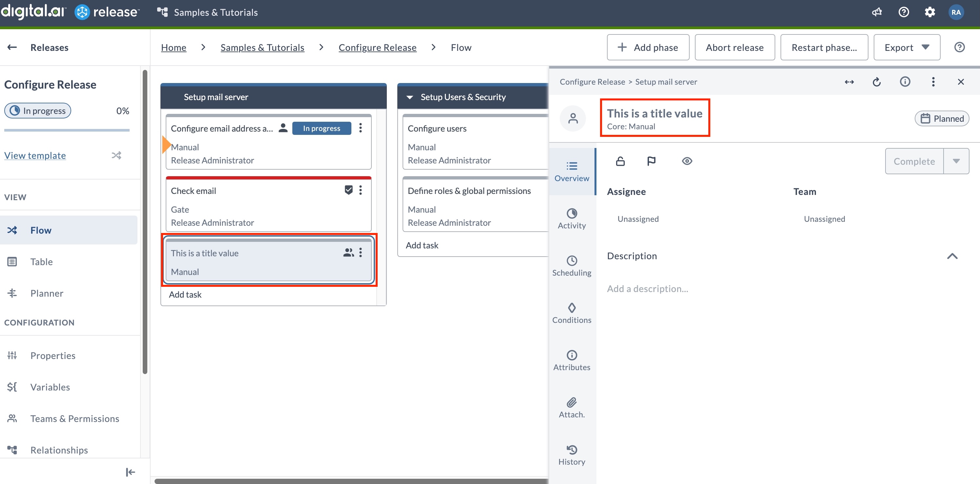Open the Overview tab

[572, 172]
